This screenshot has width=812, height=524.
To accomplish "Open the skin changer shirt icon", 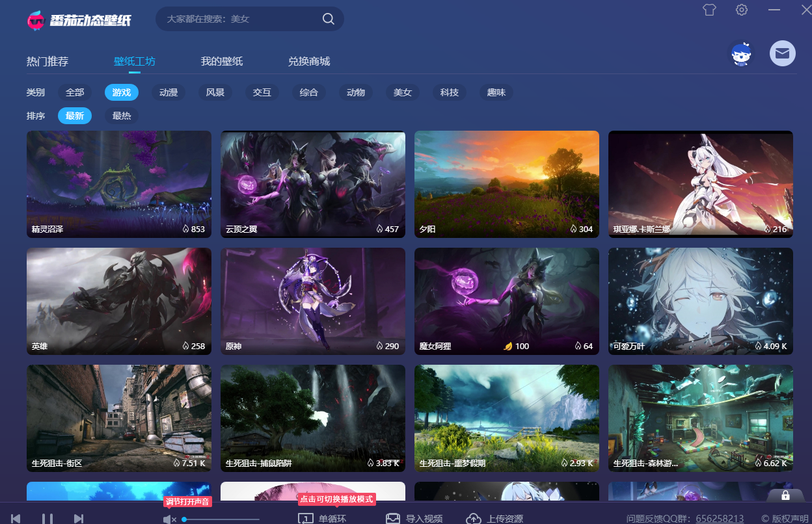I will pyautogui.click(x=709, y=10).
